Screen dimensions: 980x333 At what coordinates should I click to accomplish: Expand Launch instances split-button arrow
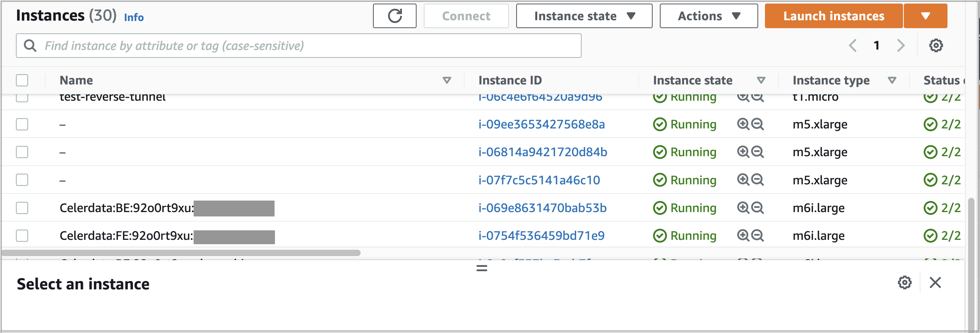(925, 16)
